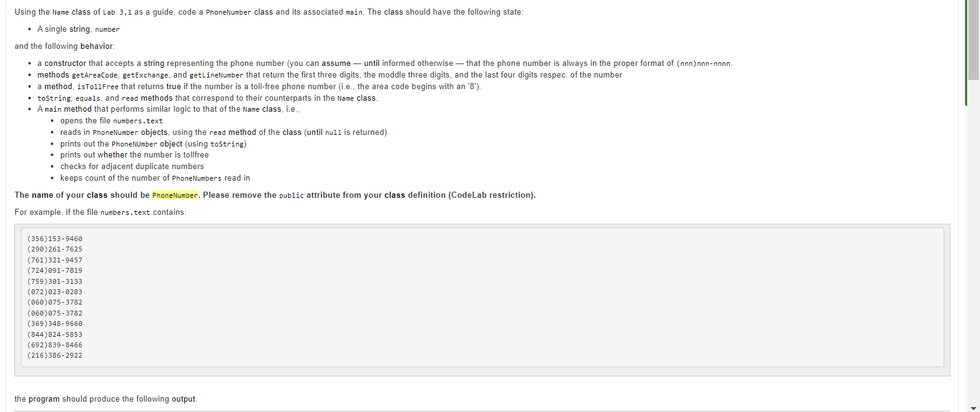980x412 pixels.
Task: Click the (nnn)nnn-nnnn format text
Action: (x=703, y=63)
